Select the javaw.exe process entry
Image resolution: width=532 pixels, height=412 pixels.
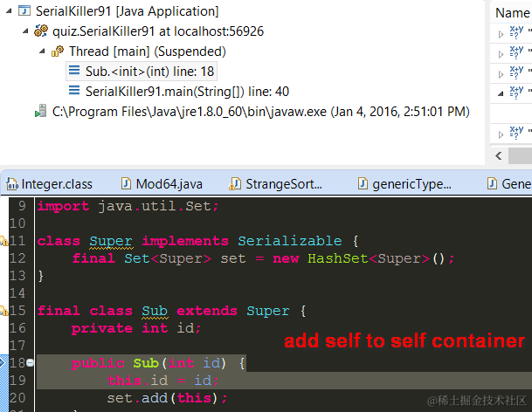[261, 112]
